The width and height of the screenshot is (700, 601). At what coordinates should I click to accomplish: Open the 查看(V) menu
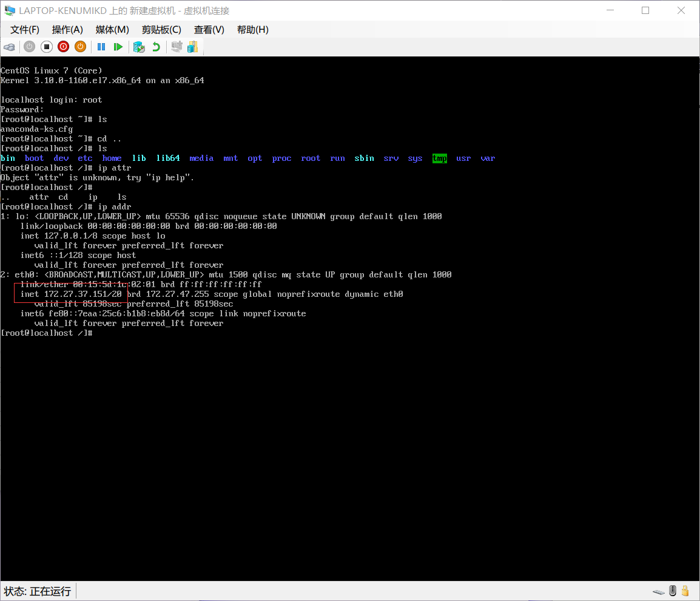[209, 30]
